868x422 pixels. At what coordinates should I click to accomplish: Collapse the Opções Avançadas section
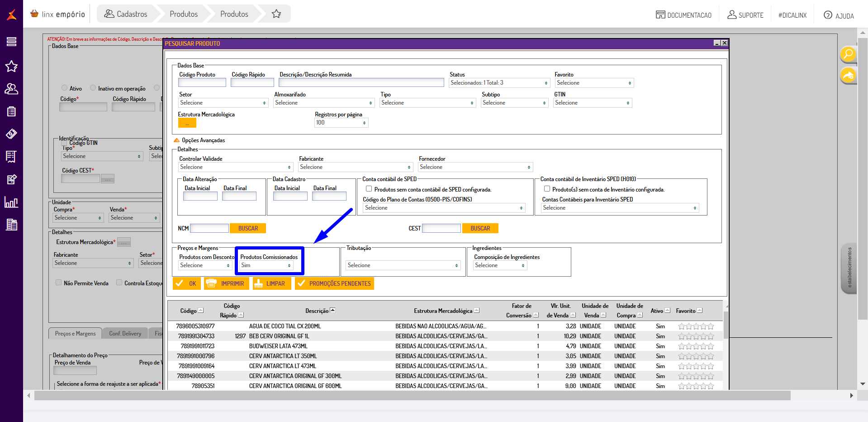[x=177, y=140]
